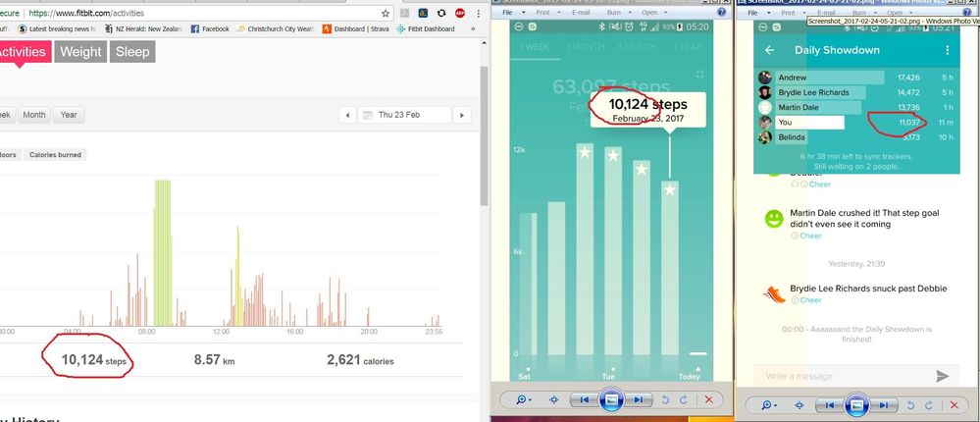Switch to the Weight tab on Fitbit
The height and width of the screenshot is (422, 980).
(80, 52)
